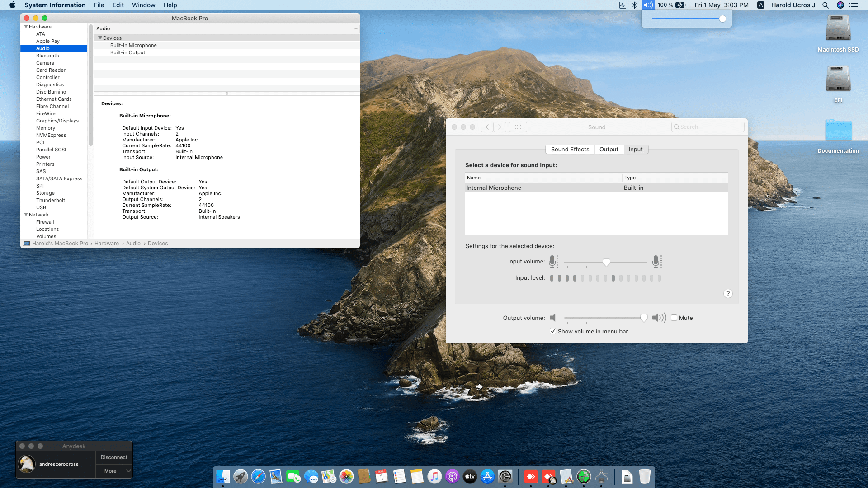This screenshot has width=868, height=488.
Task: Open Notification Center list icon
Action: 854,5
